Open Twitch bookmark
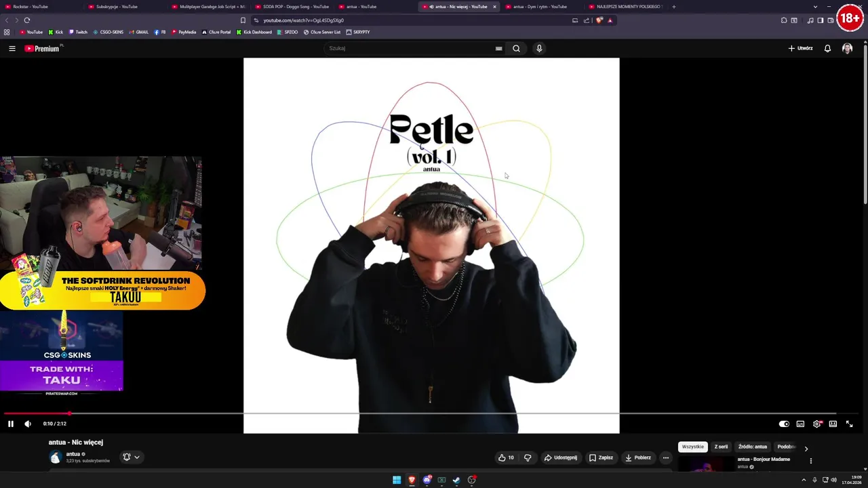868x488 pixels. click(78, 32)
